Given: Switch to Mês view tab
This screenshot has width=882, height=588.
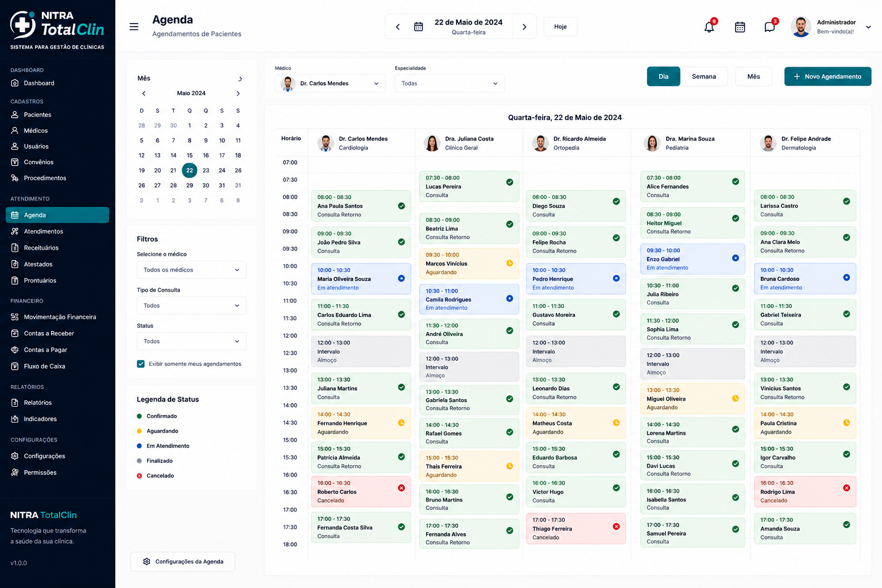Looking at the screenshot, I should pyautogui.click(x=753, y=76).
